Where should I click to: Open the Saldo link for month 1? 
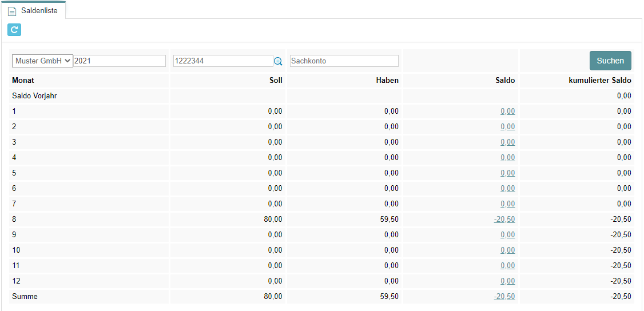(508, 111)
